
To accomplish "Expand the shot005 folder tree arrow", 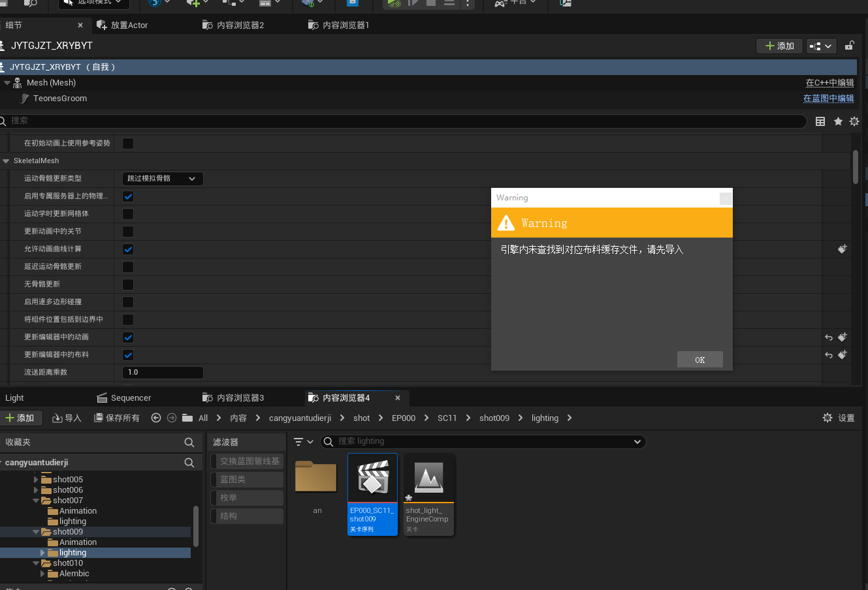I will click(36, 480).
